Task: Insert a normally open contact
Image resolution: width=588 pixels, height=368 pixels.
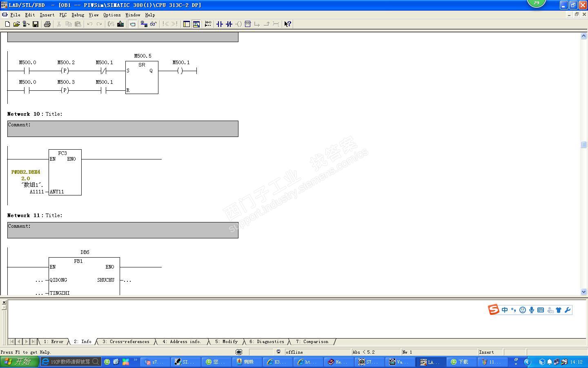Action: pos(219,24)
